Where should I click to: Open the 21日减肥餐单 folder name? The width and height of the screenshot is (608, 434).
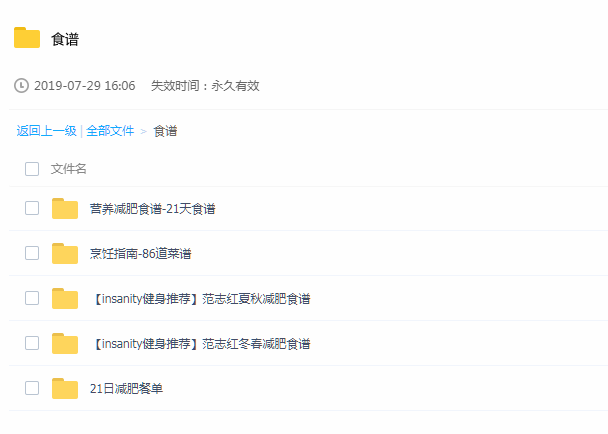point(126,389)
